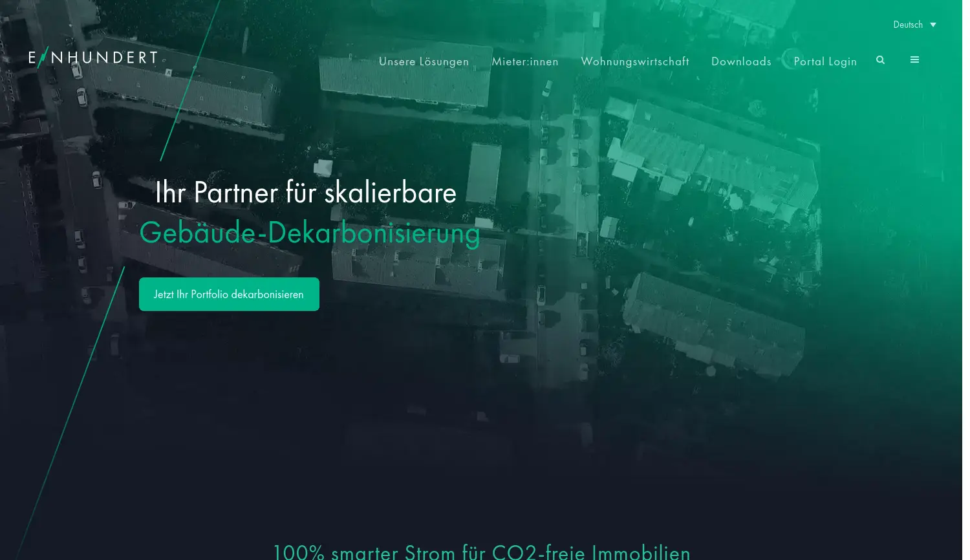This screenshot has height=560, width=970.
Task: Open the hamburger menu icon
Action: 914,60
